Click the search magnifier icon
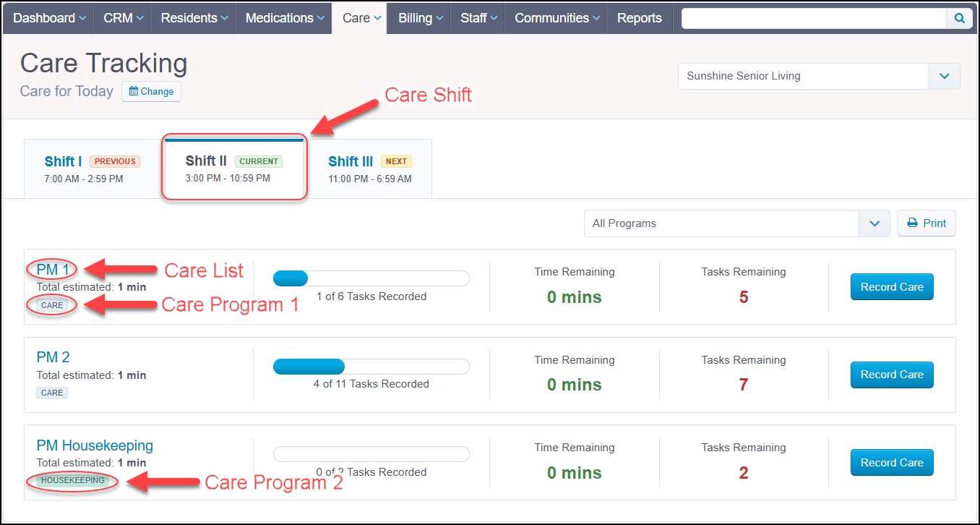 click(x=959, y=19)
